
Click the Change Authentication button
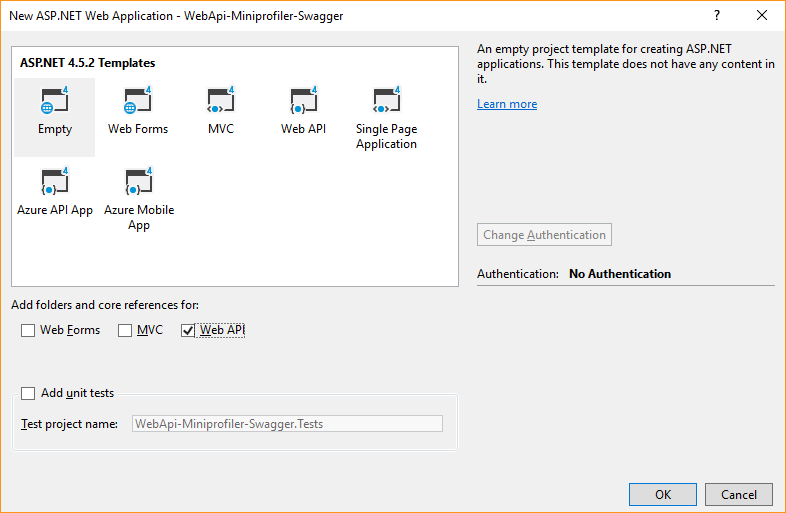544,235
